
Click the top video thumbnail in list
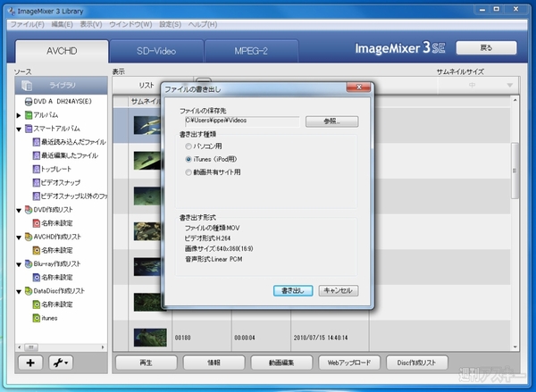145,128
